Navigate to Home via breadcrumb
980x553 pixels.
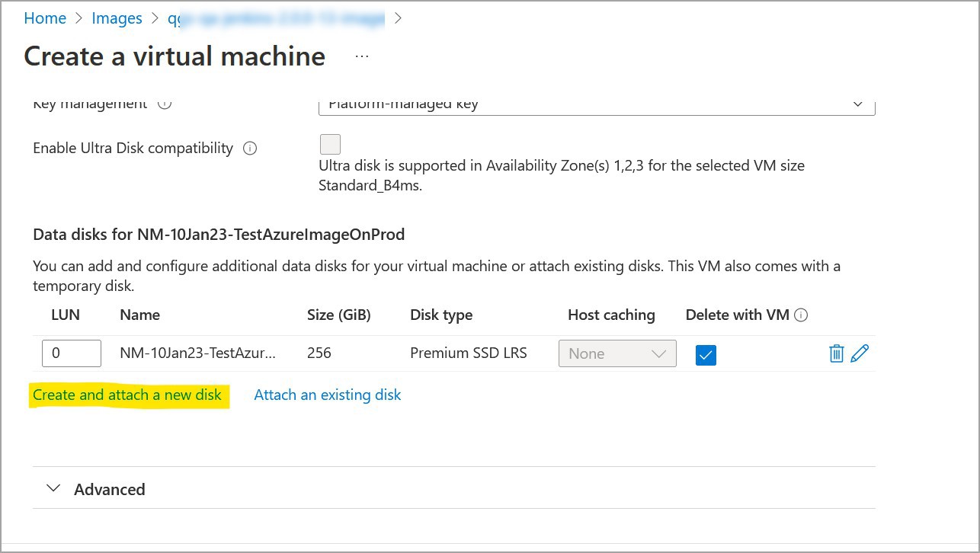pyautogui.click(x=45, y=18)
